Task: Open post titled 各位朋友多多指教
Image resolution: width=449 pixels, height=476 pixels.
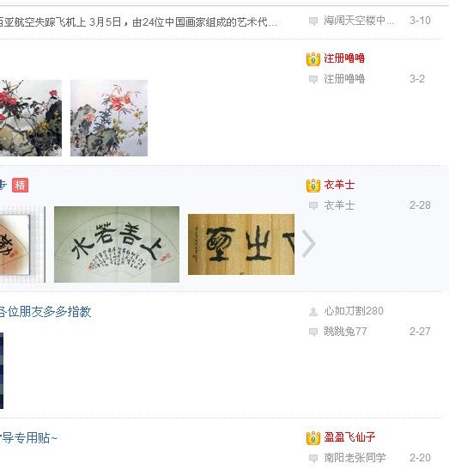Action: tap(45, 312)
